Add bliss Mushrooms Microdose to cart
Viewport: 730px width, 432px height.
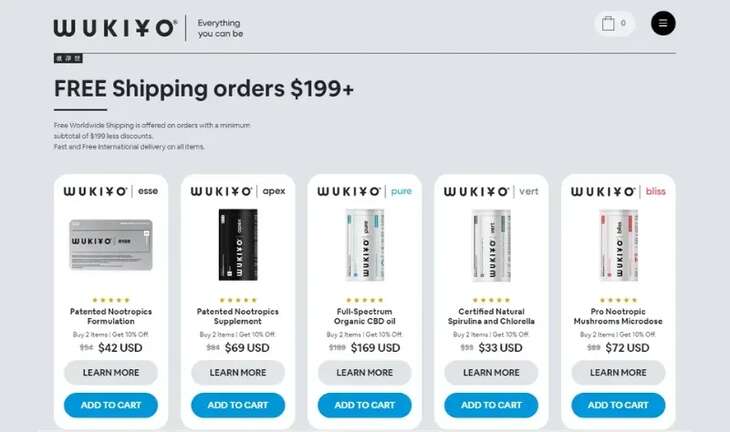point(618,405)
